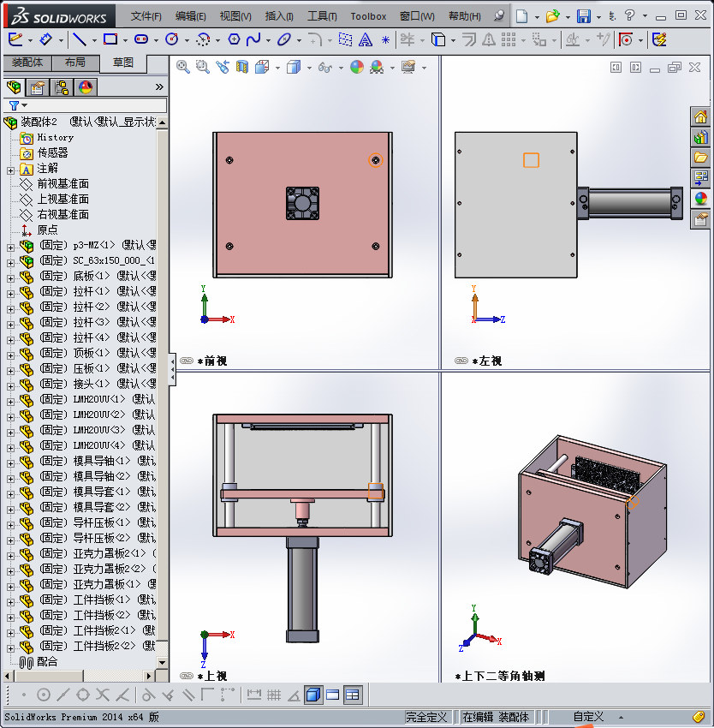Click the Sketch Text tool

(366, 40)
